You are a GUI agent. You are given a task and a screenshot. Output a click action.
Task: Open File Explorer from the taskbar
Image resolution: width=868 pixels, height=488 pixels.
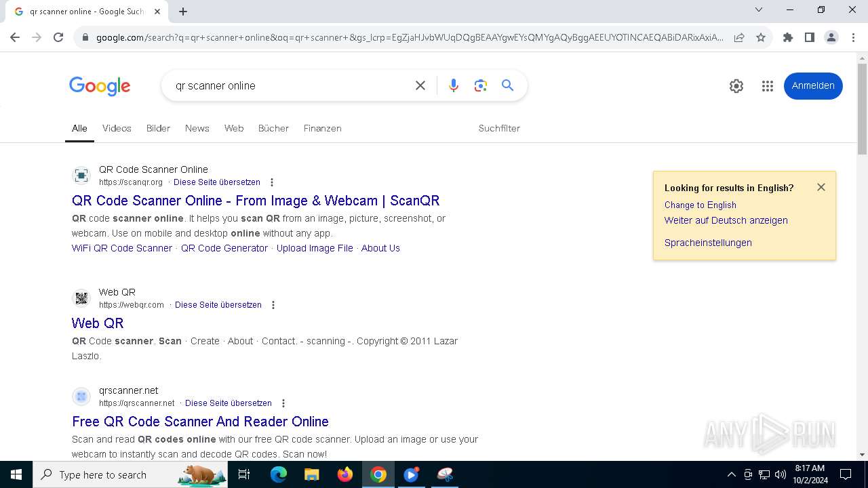tap(311, 474)
